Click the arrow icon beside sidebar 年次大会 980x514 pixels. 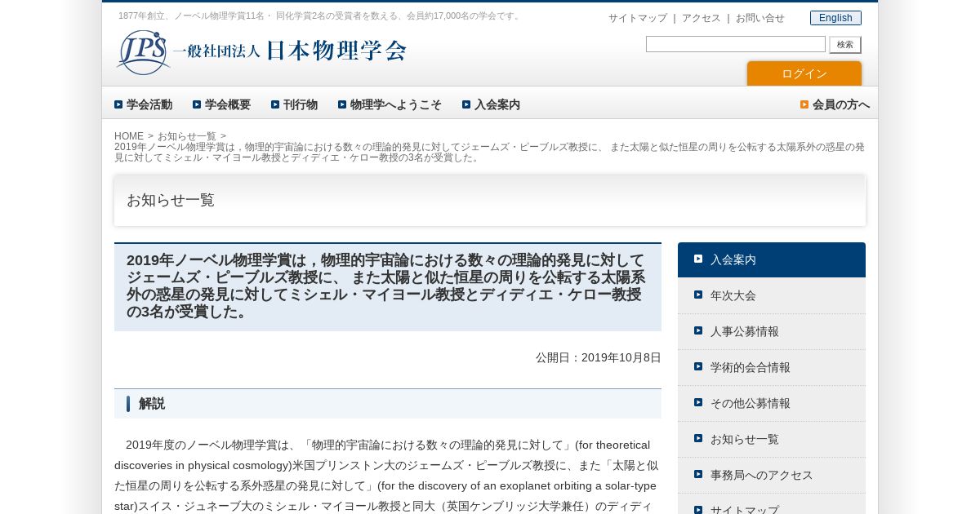(x=698, y=295)
